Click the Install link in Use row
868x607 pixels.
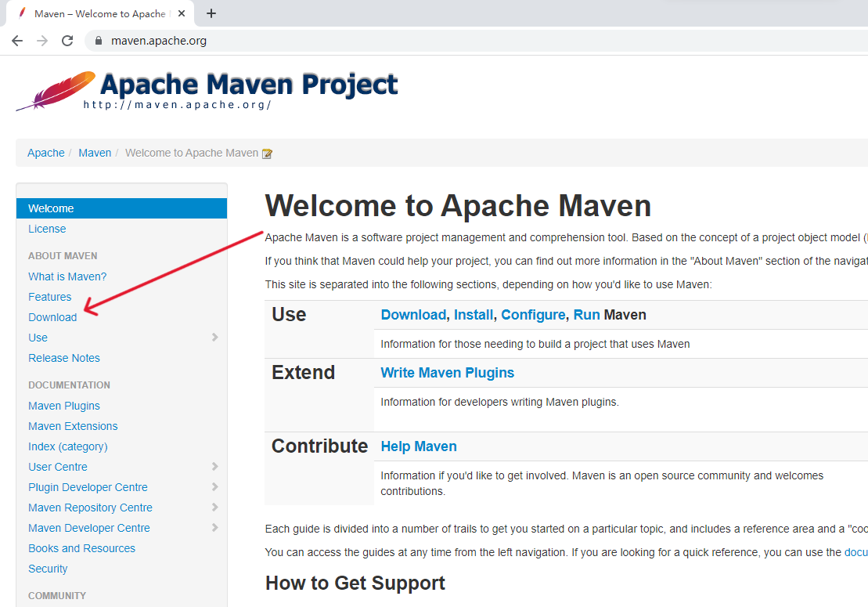[x=474, y=315]
